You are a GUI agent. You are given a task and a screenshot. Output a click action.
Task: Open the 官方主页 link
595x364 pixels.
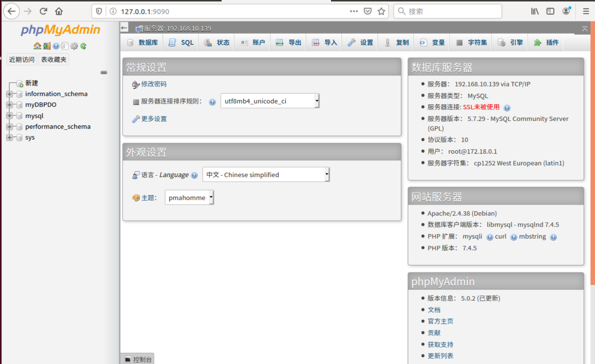pyautogui.click(x=440, y=321)
